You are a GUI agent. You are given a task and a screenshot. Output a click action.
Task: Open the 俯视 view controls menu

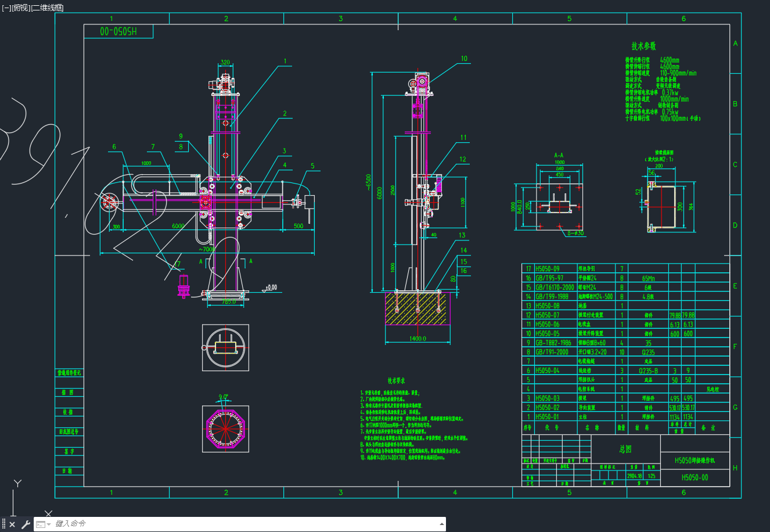tap(20, 8)
